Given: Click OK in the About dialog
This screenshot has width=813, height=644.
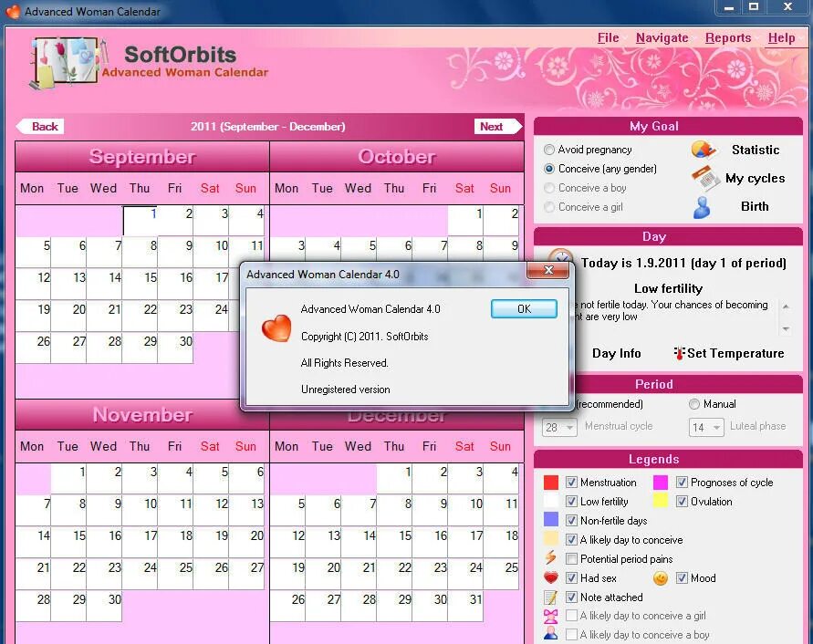Looking at the screenshot, I should pyautogui.click(x=524, y=309).
